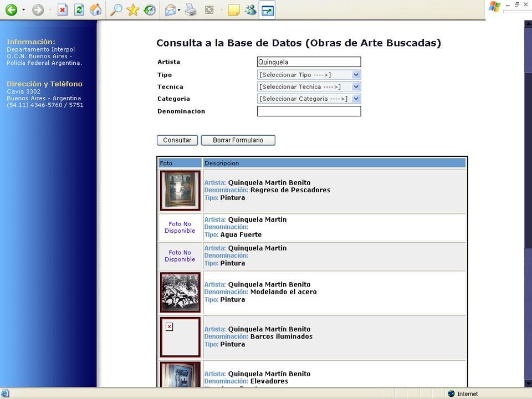Viewport: 532px width, 399px height.
Task: Click the page scrollbar up arrow
Action: (528, 24)
